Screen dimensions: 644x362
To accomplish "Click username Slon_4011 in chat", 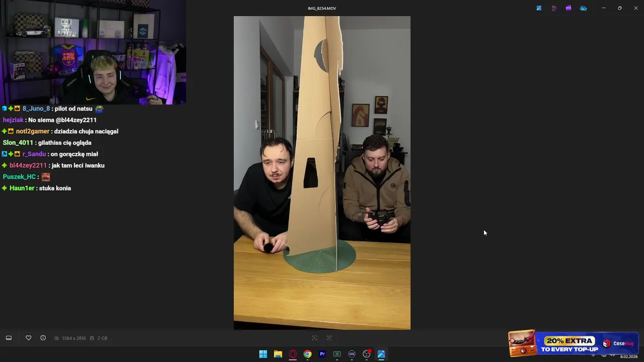I will pyautogui.click(x=18, y=143).
